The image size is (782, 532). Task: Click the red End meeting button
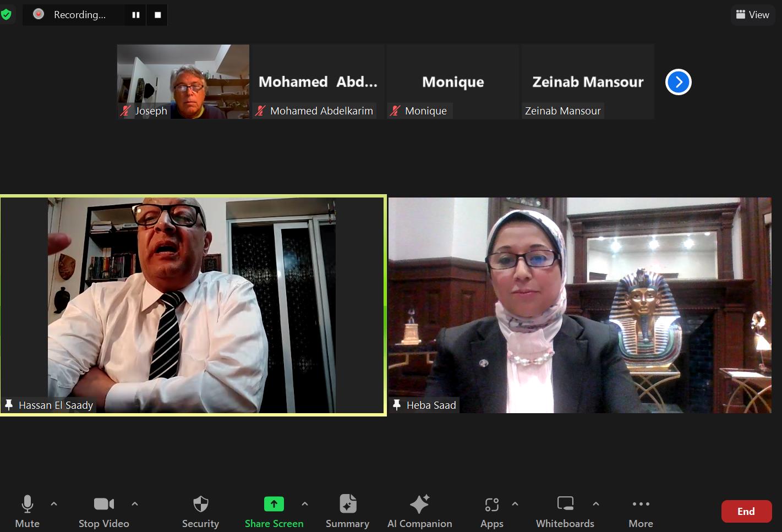(746, 511)
